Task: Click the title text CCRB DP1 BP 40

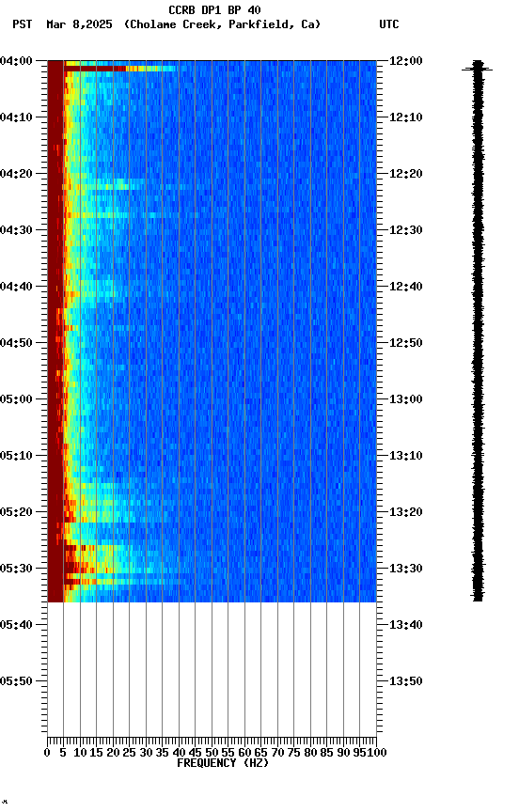Action: 214,9
